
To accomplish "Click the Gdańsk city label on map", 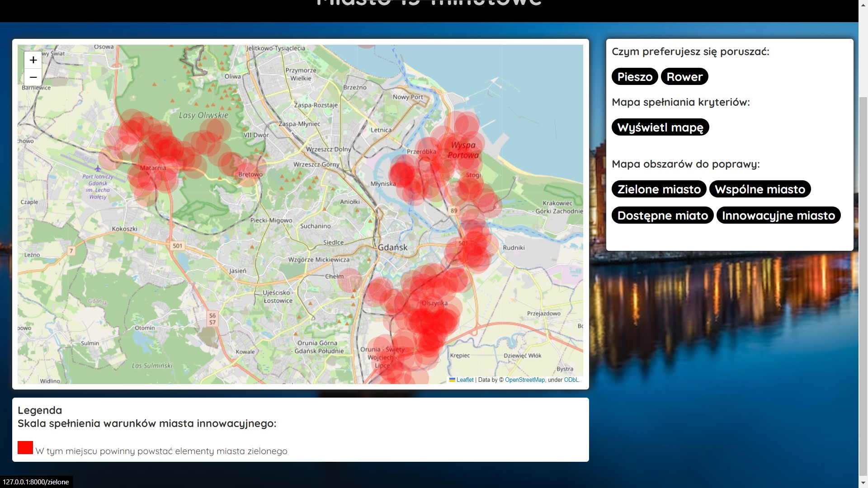I will click(392, 248).
